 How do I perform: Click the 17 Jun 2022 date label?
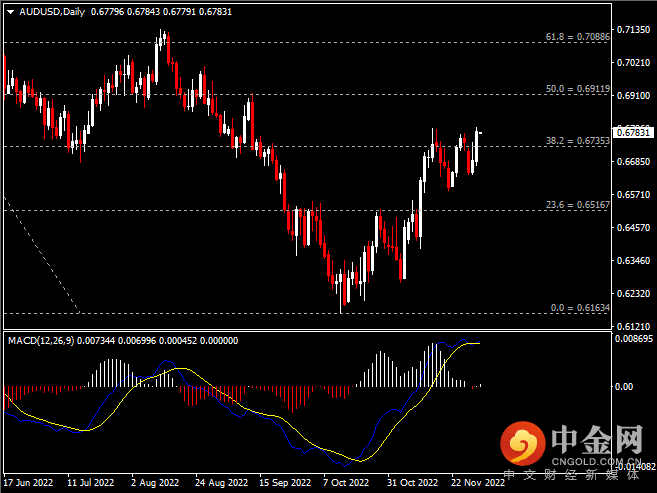coord(29,482)
